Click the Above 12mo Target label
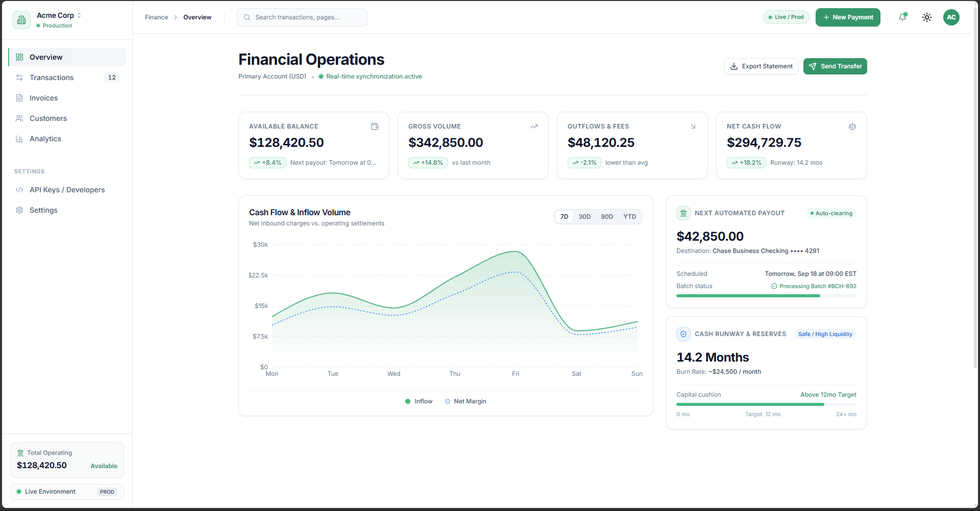This screenshot has height=511, width=980. tap(828, 395)
